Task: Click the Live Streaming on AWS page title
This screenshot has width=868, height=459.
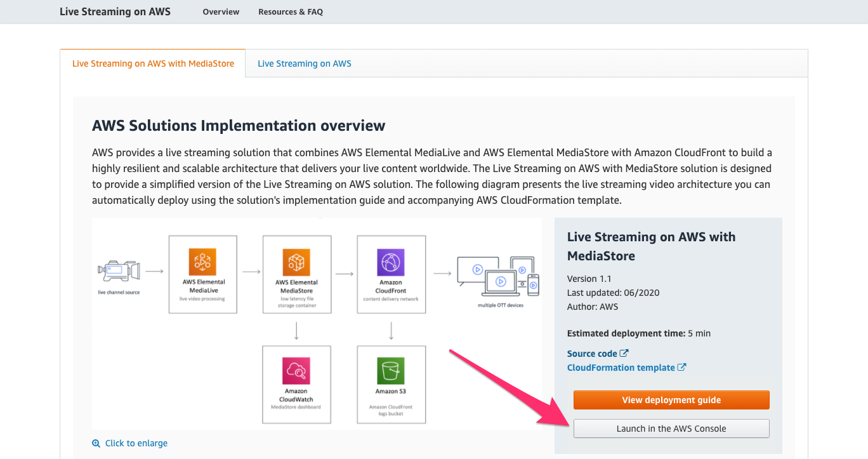Action: (115, 11)
